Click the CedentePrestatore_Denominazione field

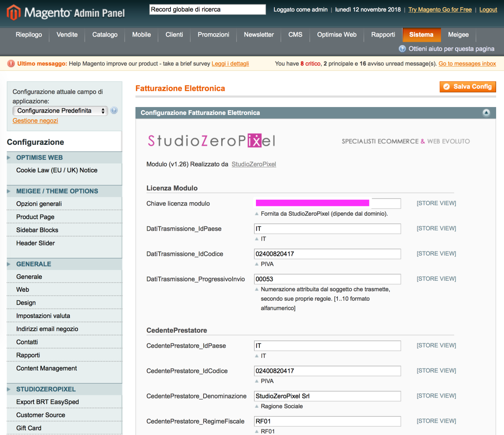pos(328,396)
